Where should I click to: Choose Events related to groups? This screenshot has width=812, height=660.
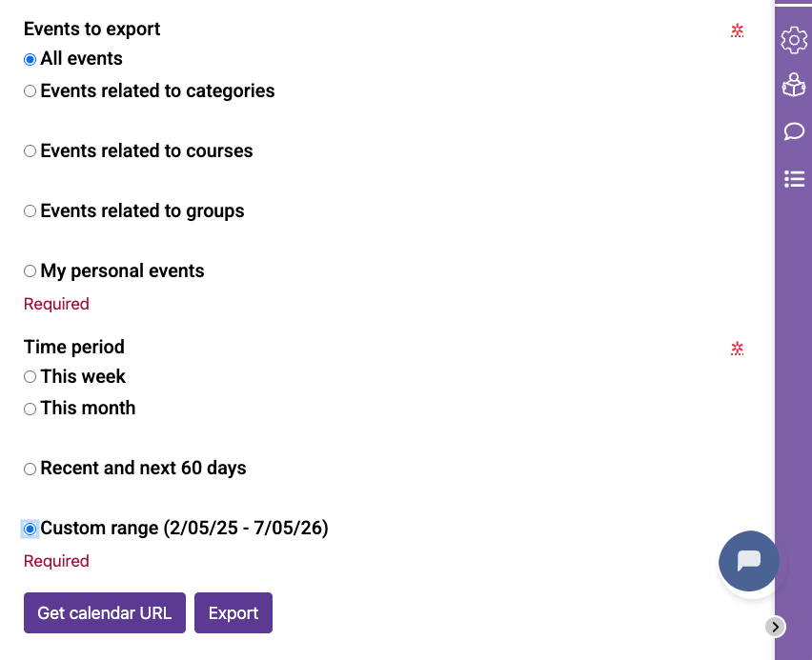(30, 211)
